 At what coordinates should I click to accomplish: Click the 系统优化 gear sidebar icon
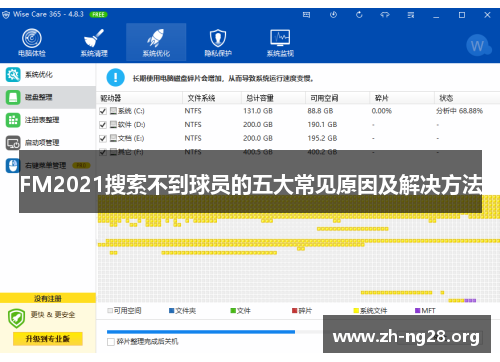pyautogui.click(x=13, y=75)
